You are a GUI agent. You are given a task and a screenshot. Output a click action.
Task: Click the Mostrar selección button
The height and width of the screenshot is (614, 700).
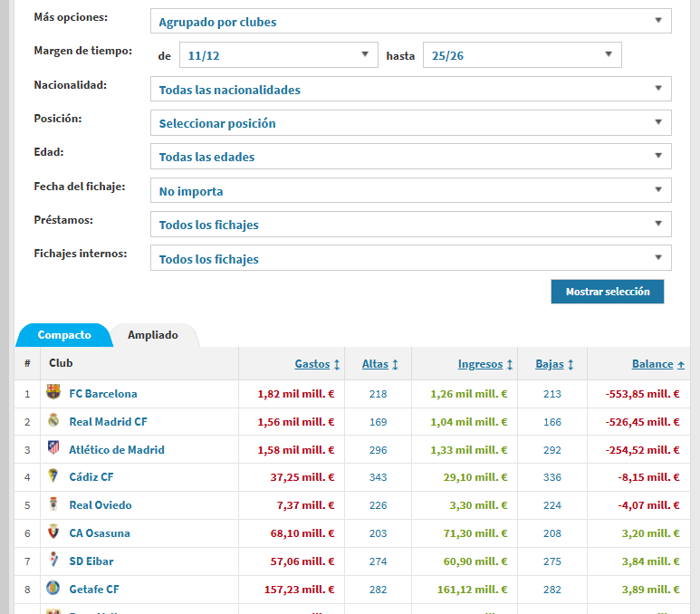click(607, 292)
